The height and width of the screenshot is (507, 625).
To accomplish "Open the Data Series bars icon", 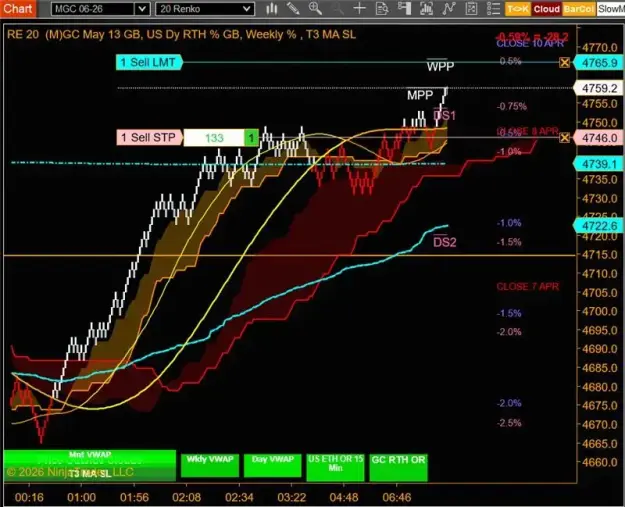I will [426, 8].
